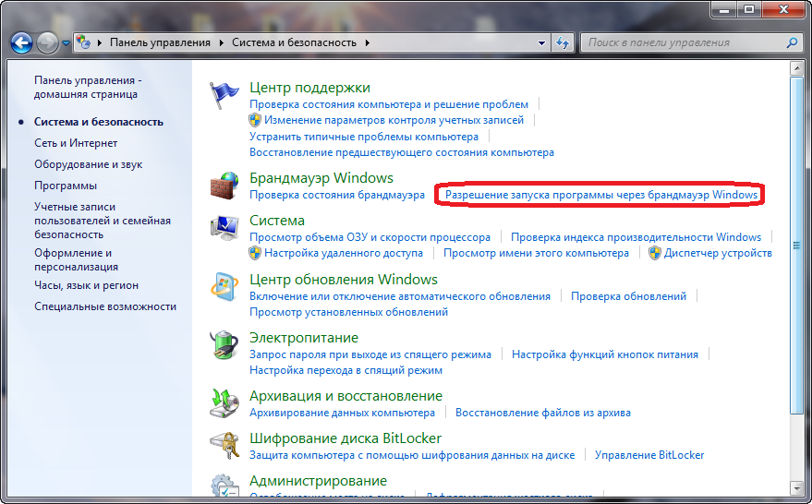Click the Центр поддержки flag icon

pyautogui.click(x=224, y=95)
